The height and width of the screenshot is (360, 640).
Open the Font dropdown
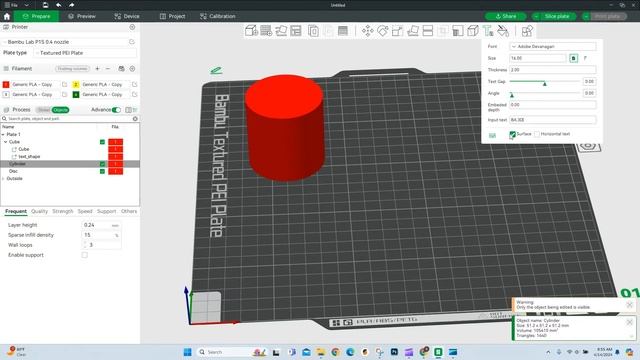[x=553, y=47]
